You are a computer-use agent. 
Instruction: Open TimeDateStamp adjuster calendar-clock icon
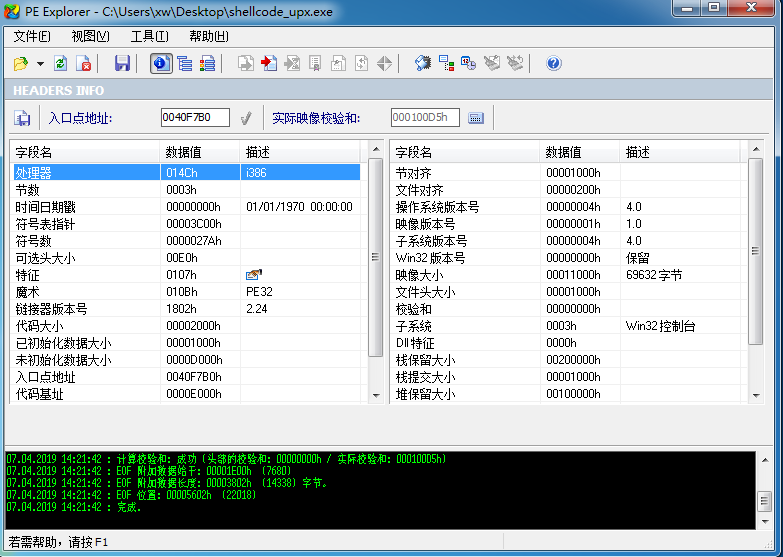tap(468, 63)
